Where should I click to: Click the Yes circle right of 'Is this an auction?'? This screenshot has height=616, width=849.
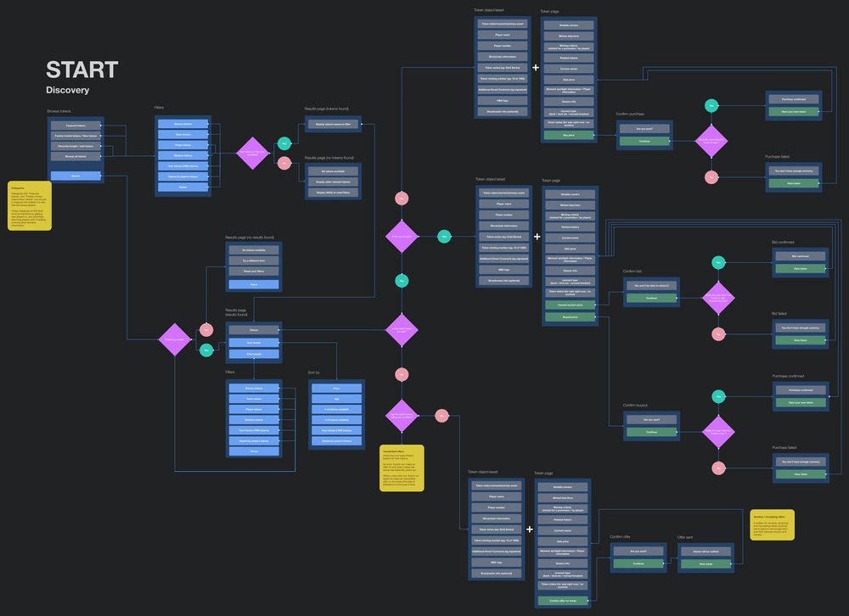pyautogui.click(x=444, y=237)
